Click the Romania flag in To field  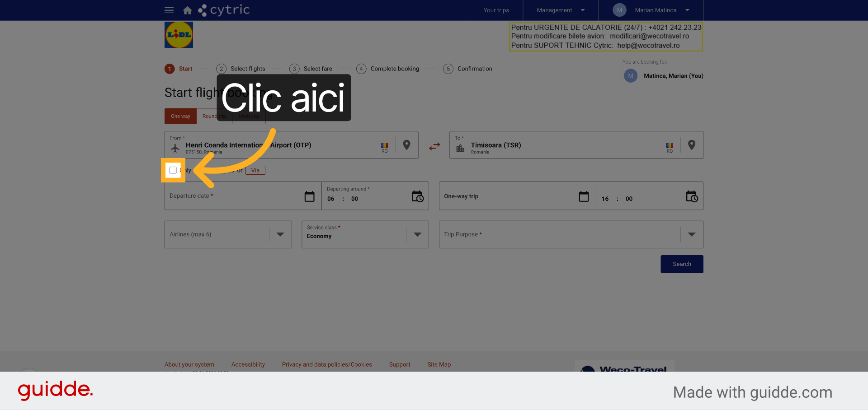pos(670,145)
